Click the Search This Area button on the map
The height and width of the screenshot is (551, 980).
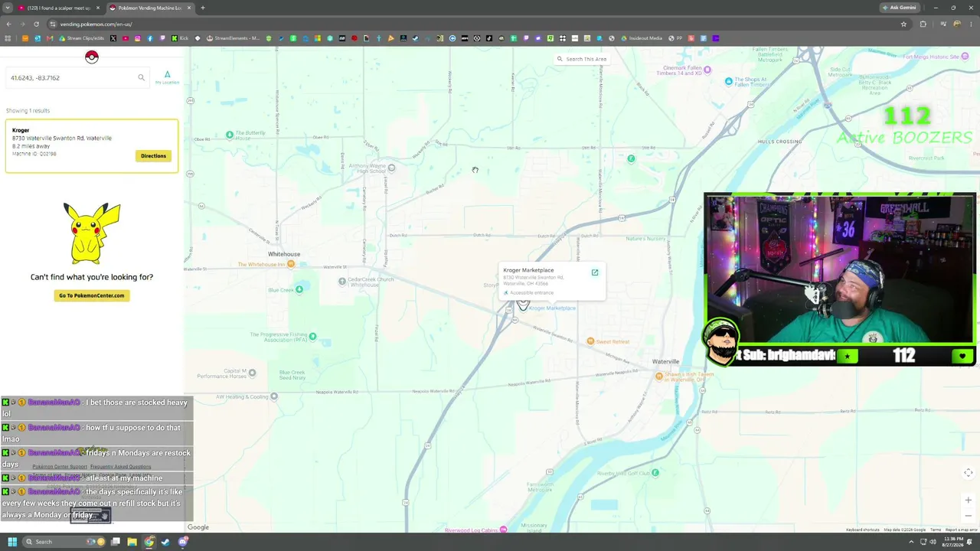coord(582,59)
